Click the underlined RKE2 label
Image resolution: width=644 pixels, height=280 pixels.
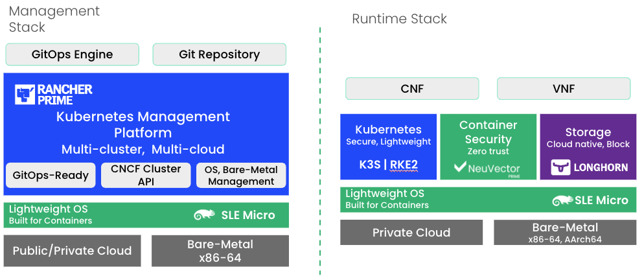tap(404, 165)
